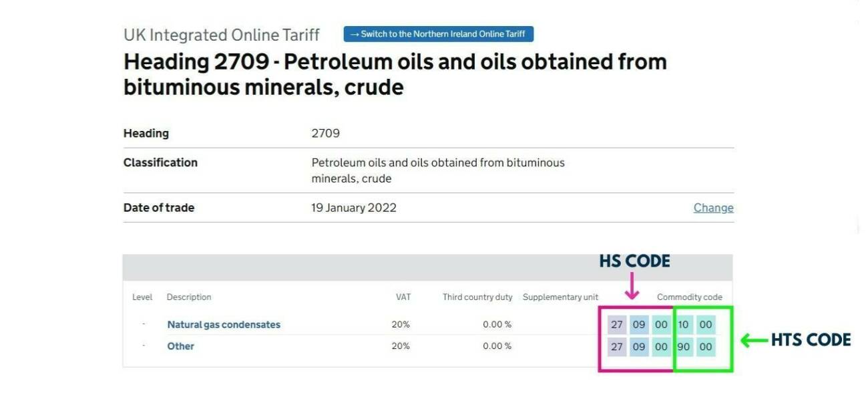Click the Change link beside date of trade
This screenshot has height=403, width=868.
click(714, 208)
